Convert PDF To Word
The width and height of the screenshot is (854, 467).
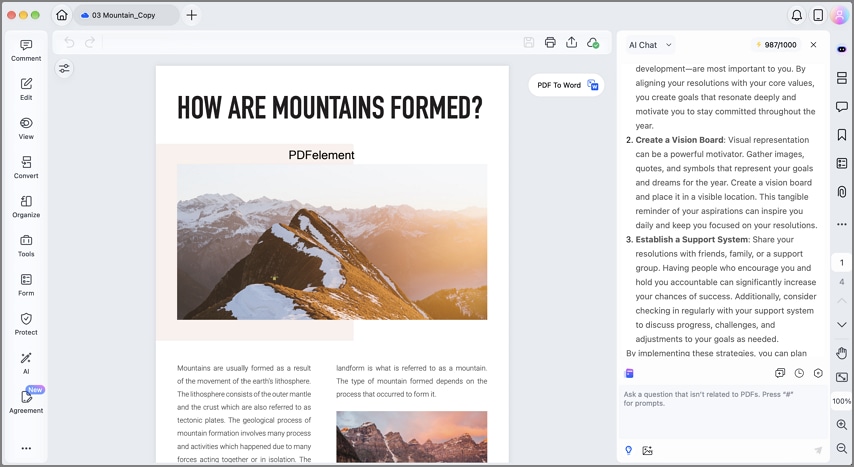coord(566,85)
